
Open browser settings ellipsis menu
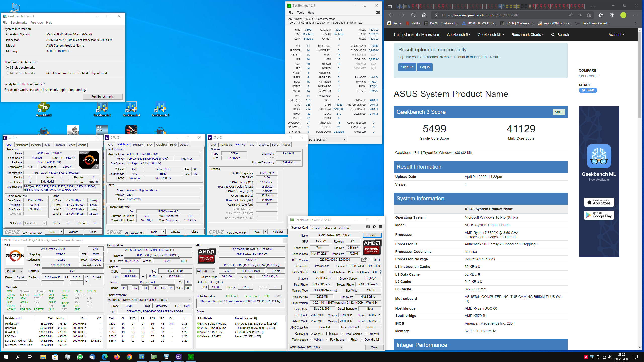[x=635, y=15]
